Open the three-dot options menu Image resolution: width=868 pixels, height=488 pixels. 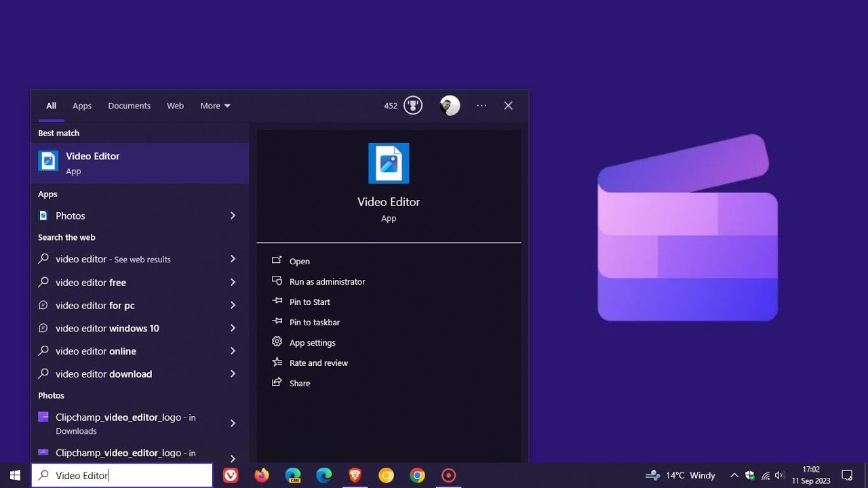481,106
